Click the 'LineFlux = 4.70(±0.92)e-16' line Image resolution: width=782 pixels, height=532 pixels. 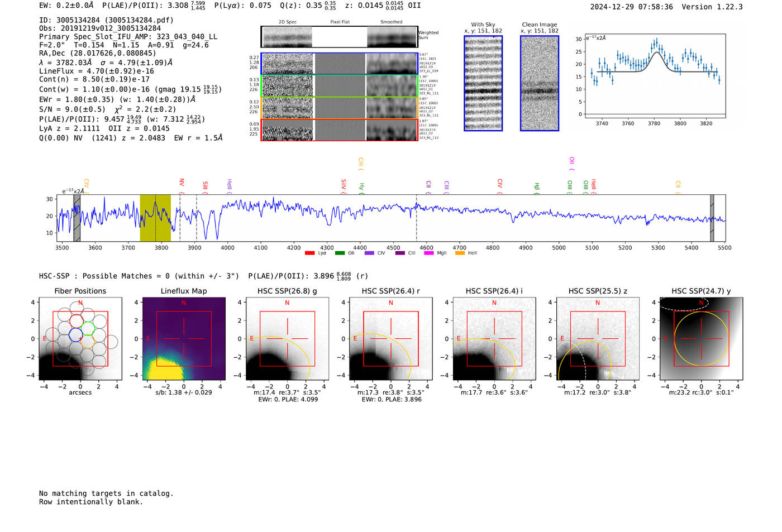(x=97, y=71)
